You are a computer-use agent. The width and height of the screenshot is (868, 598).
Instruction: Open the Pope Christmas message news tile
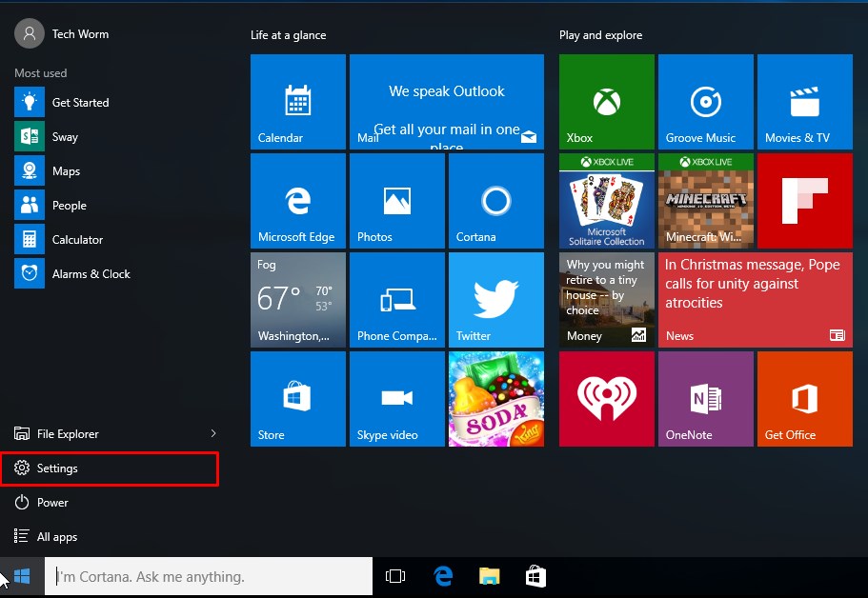coord(755,299)
